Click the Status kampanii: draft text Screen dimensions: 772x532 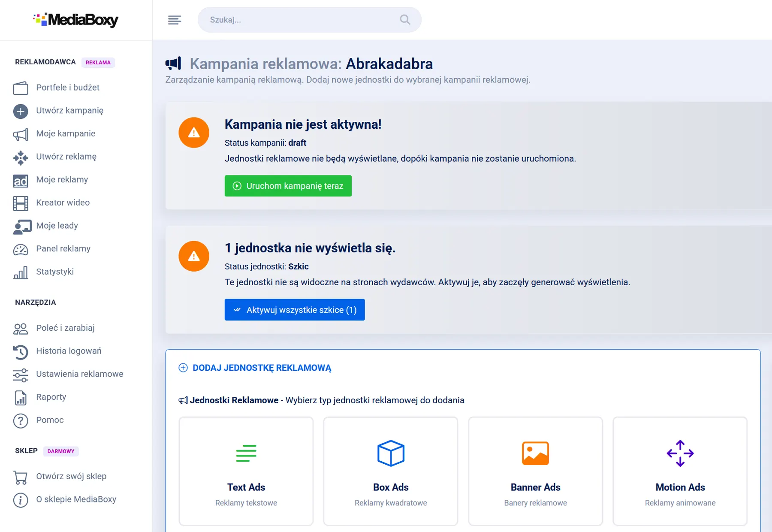(x=265, y=143)
